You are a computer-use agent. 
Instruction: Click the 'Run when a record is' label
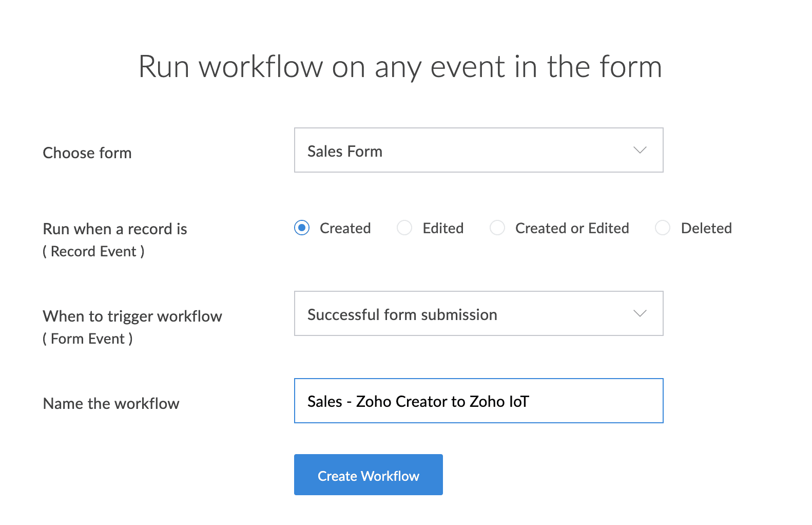point(115,229)
